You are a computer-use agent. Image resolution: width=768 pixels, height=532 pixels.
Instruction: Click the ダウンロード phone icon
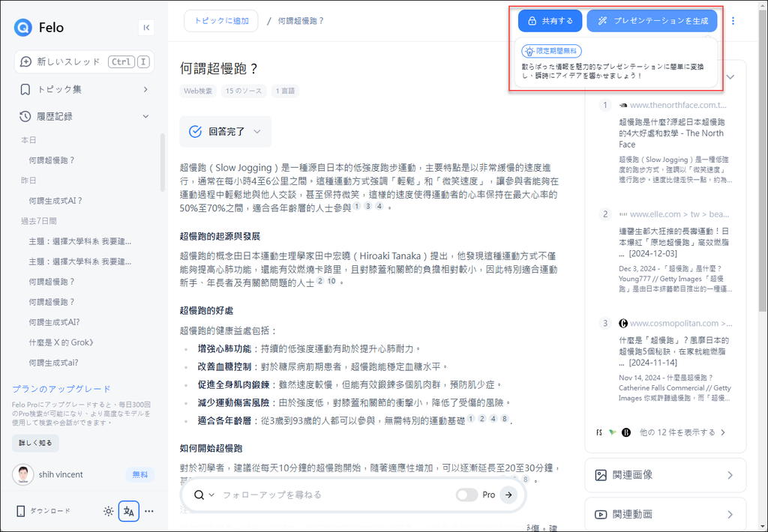pos(20,511)
